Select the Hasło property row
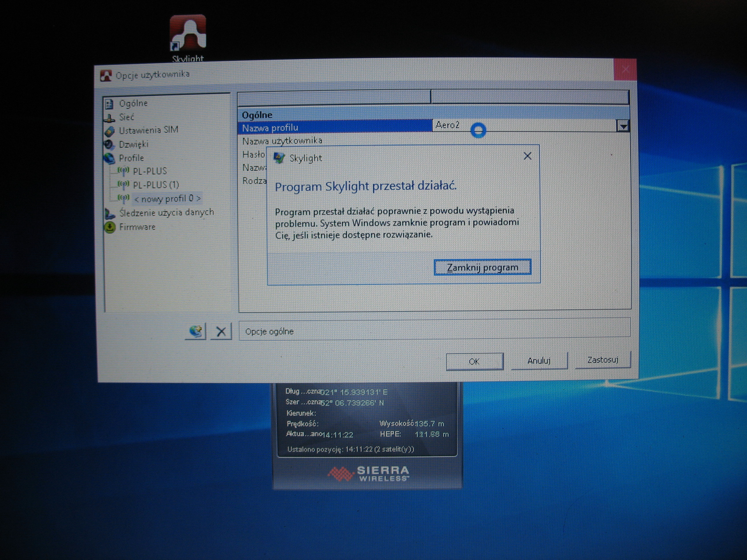 tap(253, 154)
